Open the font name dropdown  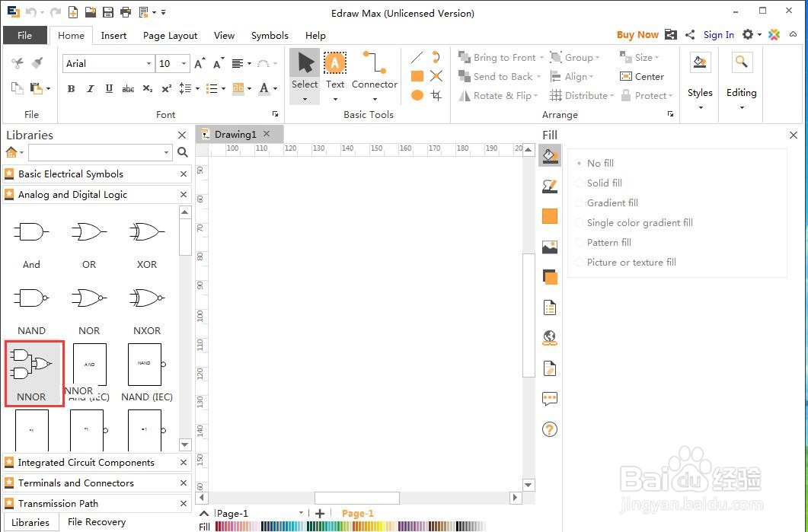149,63
